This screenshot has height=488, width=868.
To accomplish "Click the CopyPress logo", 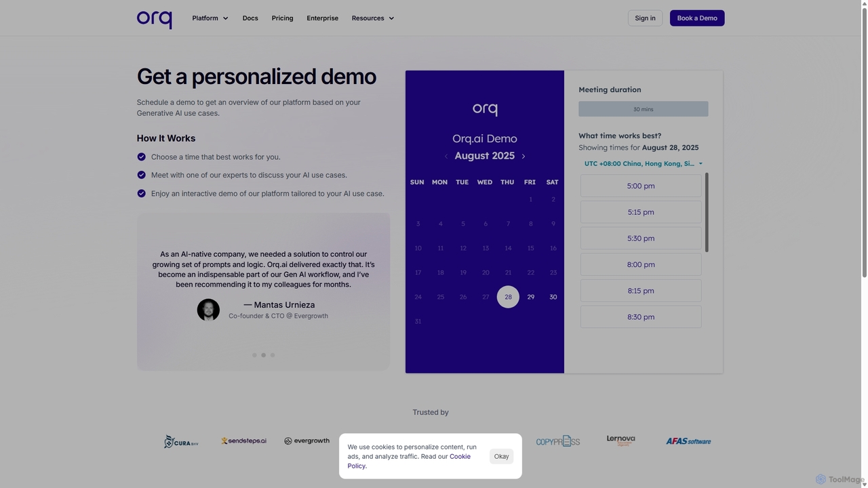I will tap(557, 441).
